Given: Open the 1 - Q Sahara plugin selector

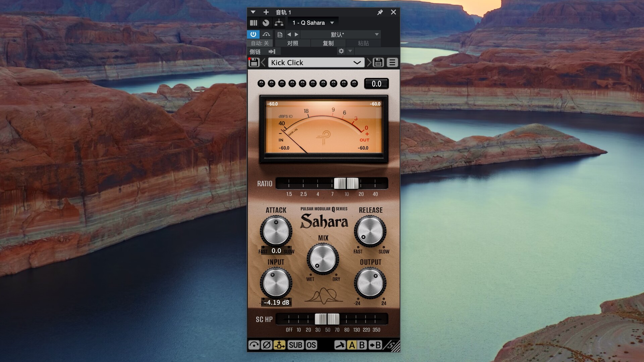Looking at the screenshot, I should [x=313, y=23].
